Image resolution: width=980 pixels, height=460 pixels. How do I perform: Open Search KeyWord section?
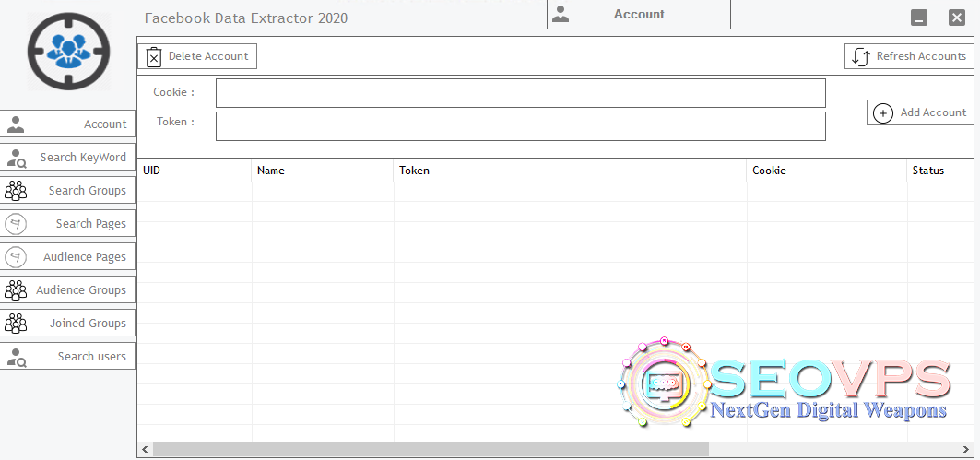click(x=67, y=157)
